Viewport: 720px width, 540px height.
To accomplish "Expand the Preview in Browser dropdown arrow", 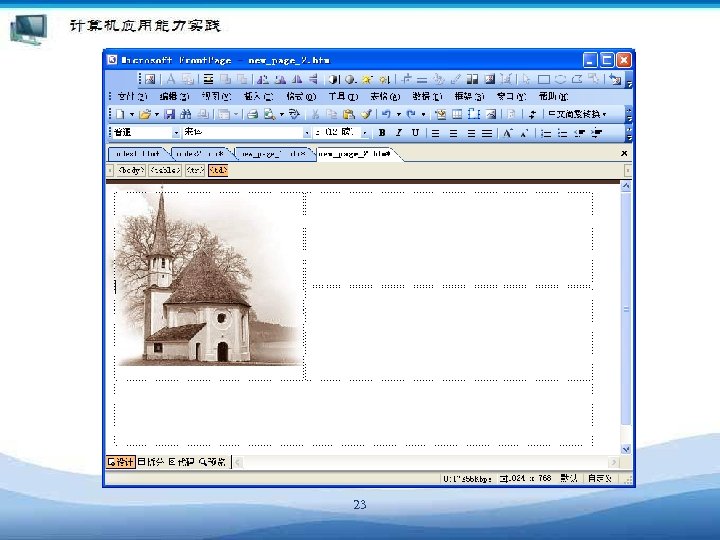I will pyautogui.click(x=282, y=114).
